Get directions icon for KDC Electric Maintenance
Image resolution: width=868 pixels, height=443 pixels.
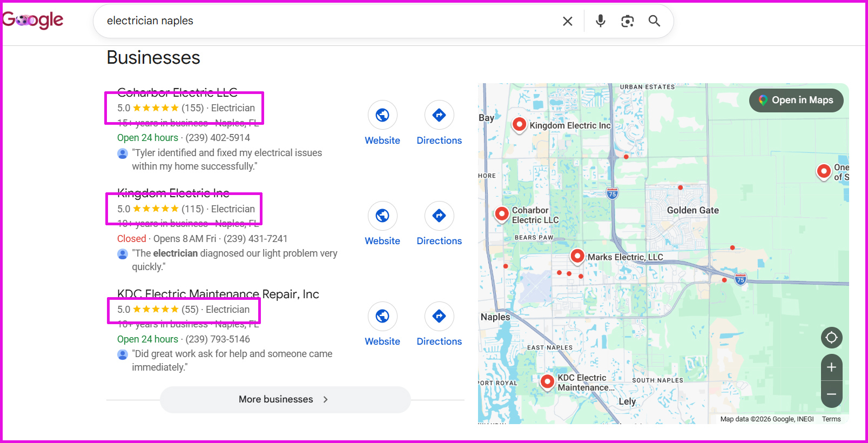pyautogui.click(x=439, y=316)
